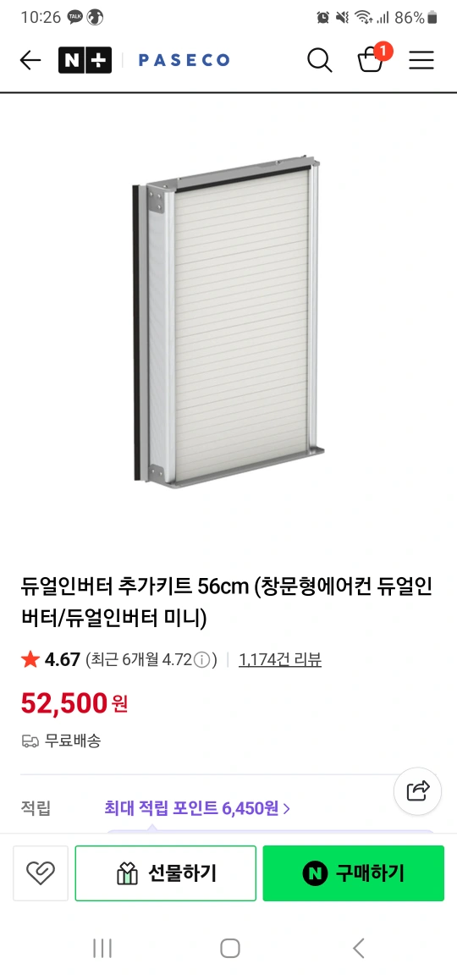Toggle the wishlist heart button

41,873
